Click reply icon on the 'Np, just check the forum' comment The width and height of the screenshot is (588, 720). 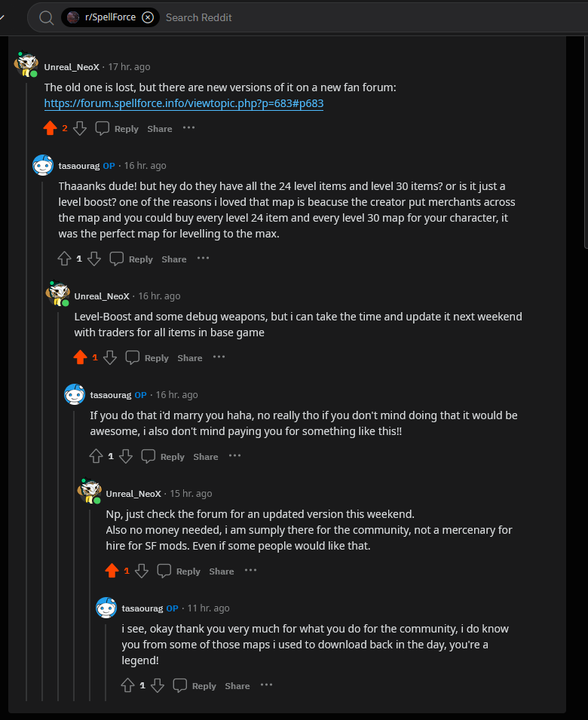coord(164,571)
